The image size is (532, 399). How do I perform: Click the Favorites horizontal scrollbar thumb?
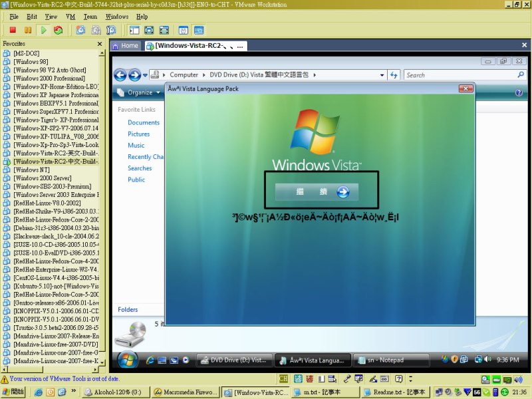coord(25,369)
